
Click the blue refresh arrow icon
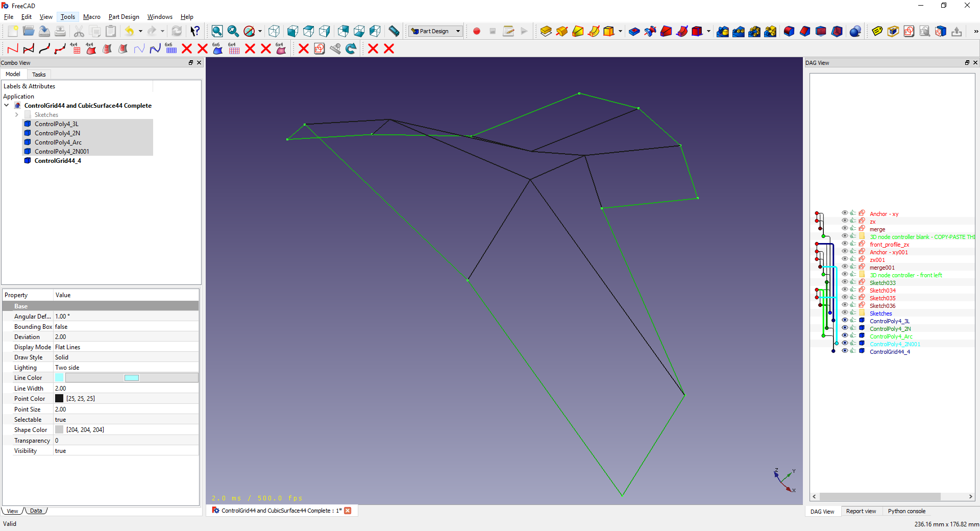[x=351, y=49]
